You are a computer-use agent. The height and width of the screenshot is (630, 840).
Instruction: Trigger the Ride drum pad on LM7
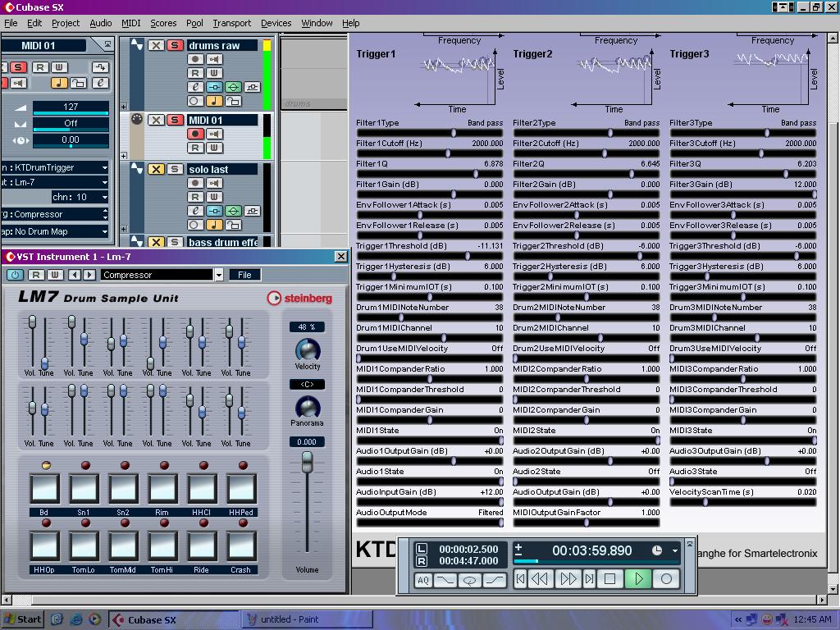pyautogui.click(x=202, y=546)
